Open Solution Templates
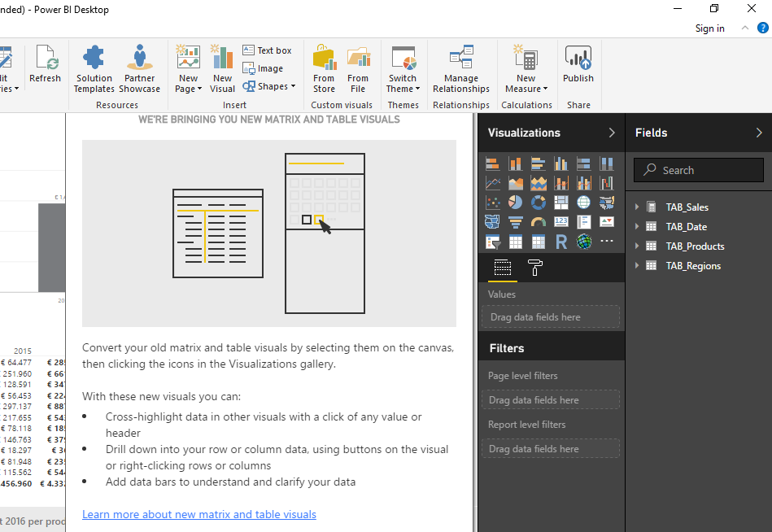This screenshot has width=772, height=532. point(94,69)
